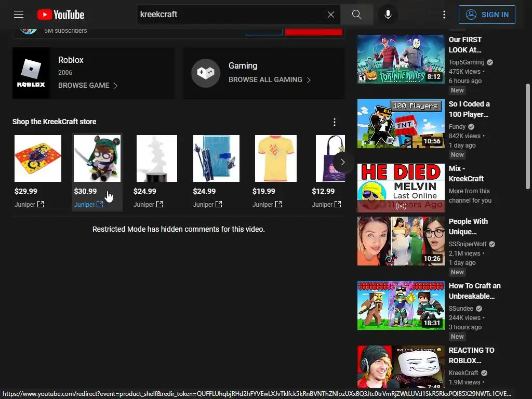Viewport: 532px width, 399px height.
Task: Open the Top5Gaming channel name
Action: coord(466,62)
